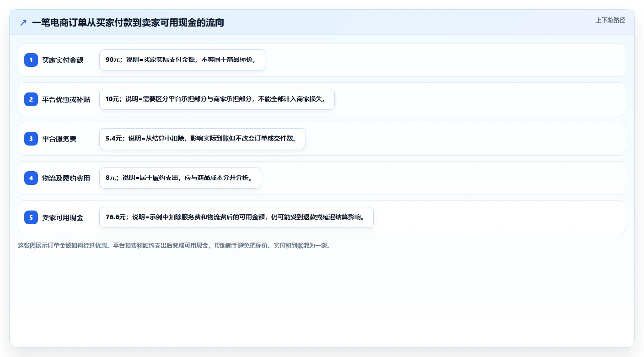Click the arrow icon beside the title
644x357 pixels.
click(x=23, y=22)
